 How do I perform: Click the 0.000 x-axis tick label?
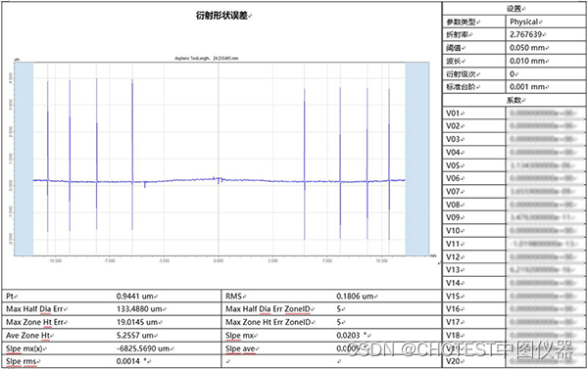(219, 260)
